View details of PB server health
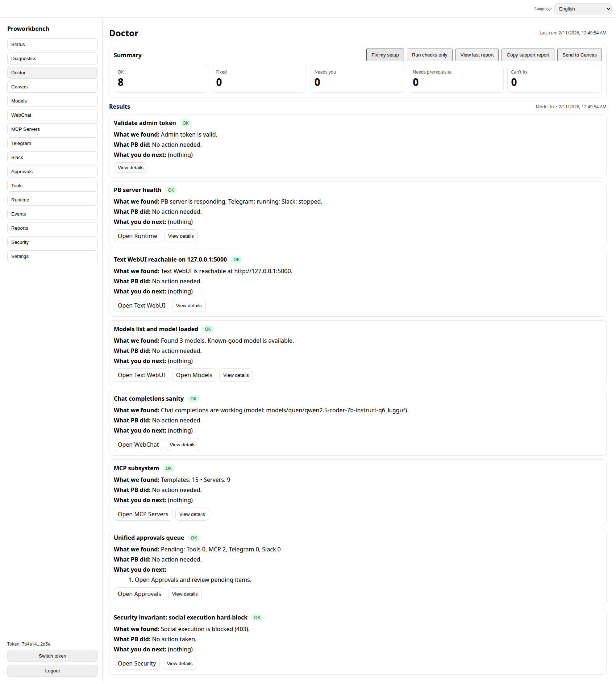Image resolution: width=616 pixels, height=684 pixels. (x=181, y=236)
